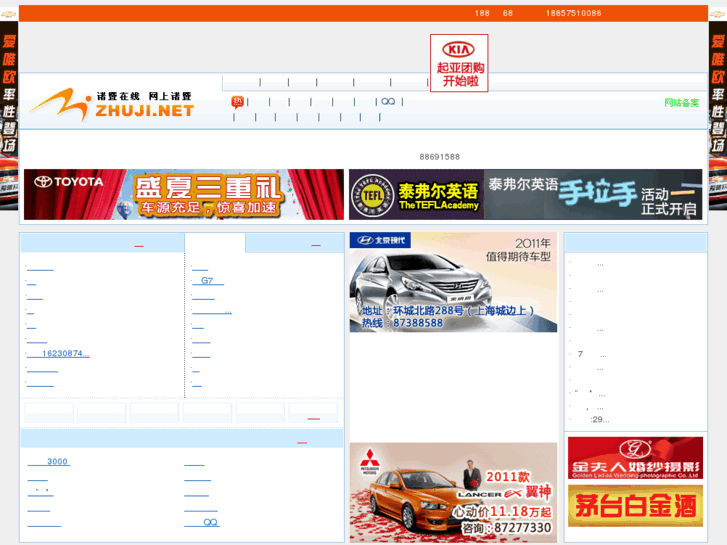Screen dimensions: 727x545
Task: Open the green 网站备案 link
Action: pyautogui.click(x=682, y=103)
